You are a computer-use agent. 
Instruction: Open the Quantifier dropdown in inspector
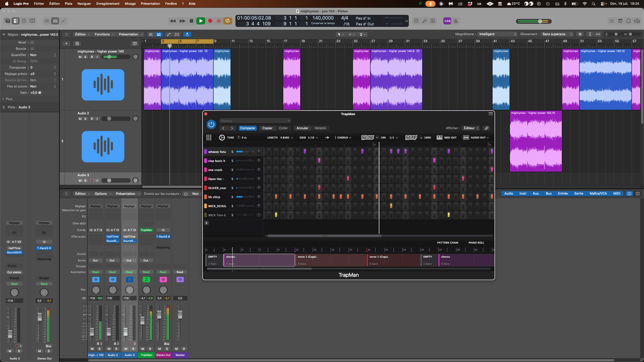coord(43,55)
